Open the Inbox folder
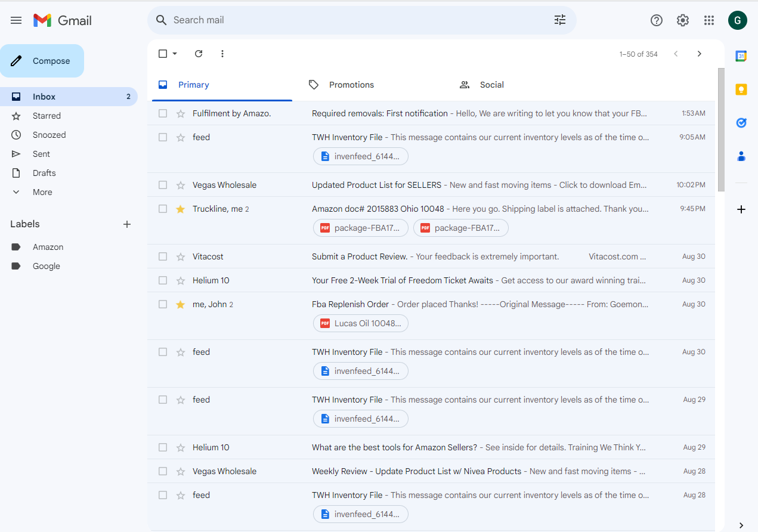 coord(69,97)
